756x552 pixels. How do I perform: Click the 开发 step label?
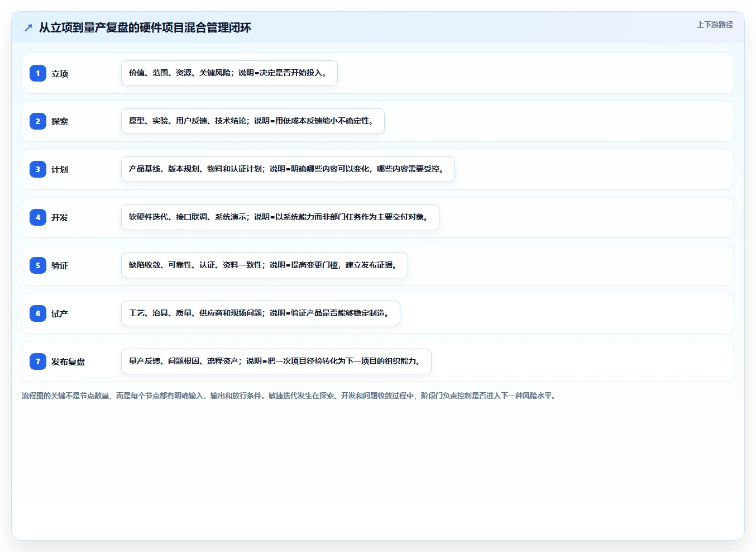(x=60, y=218)
